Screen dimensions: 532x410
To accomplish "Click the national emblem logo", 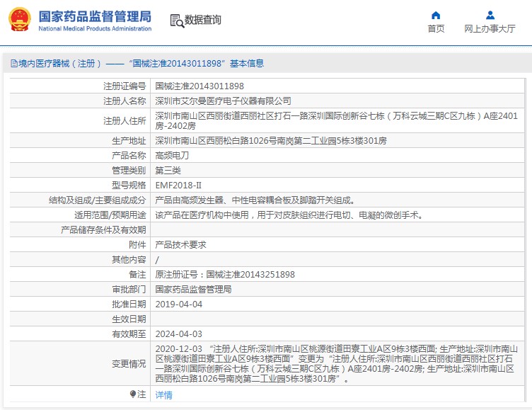I will coord(20,20).
